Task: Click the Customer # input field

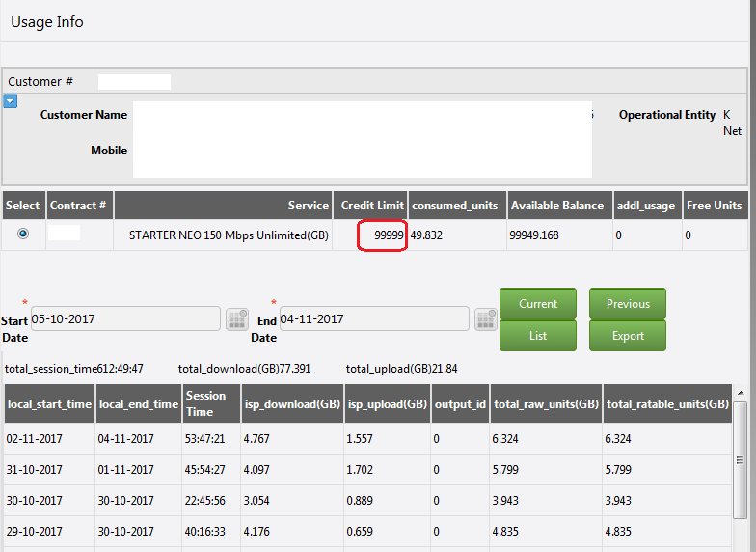Action: click(135, 81)
